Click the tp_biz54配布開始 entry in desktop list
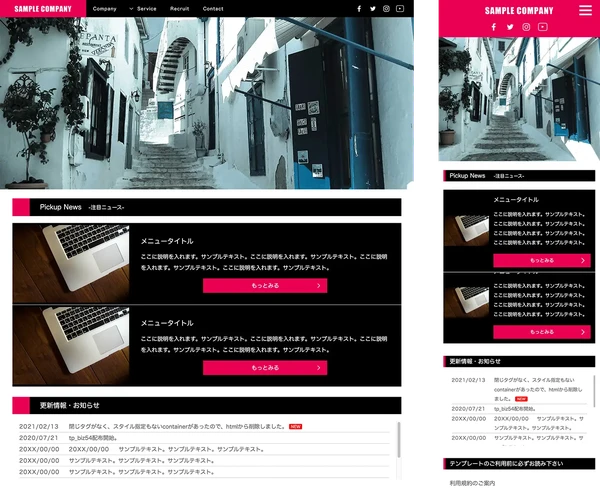Screen dimensions: 600x488 click(x=93, y=438)
